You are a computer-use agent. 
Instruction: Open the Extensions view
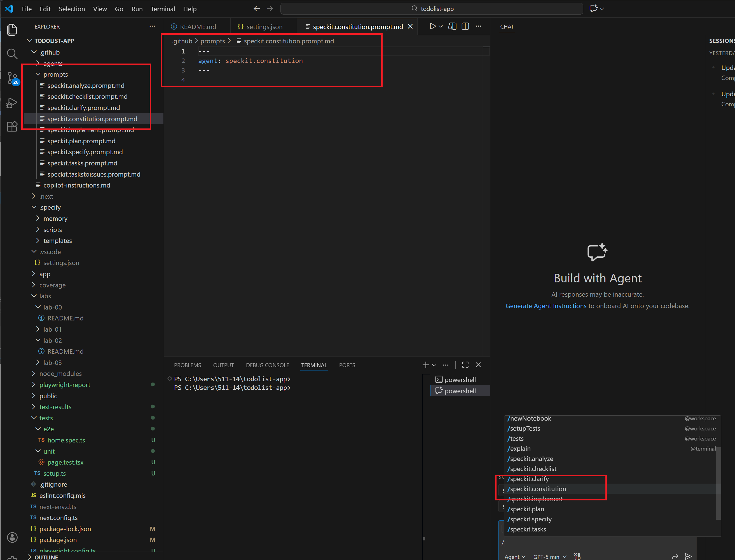pyautogui.click(x=12, y=127)
